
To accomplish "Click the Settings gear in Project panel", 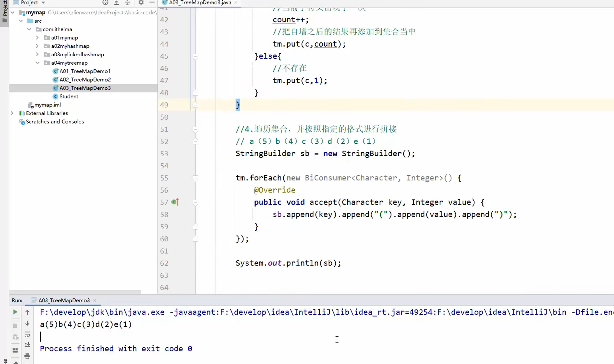I will click(141, 2).
